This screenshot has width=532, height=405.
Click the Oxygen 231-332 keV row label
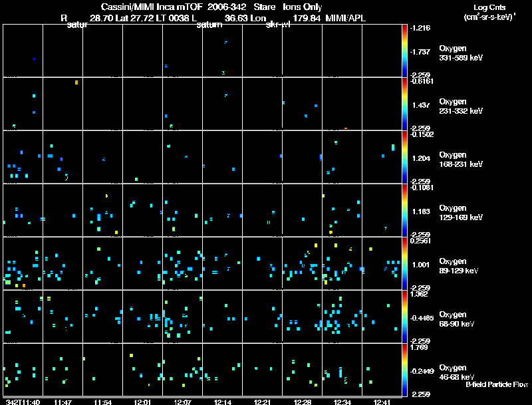pyautogui.click(x=461, y=106)
